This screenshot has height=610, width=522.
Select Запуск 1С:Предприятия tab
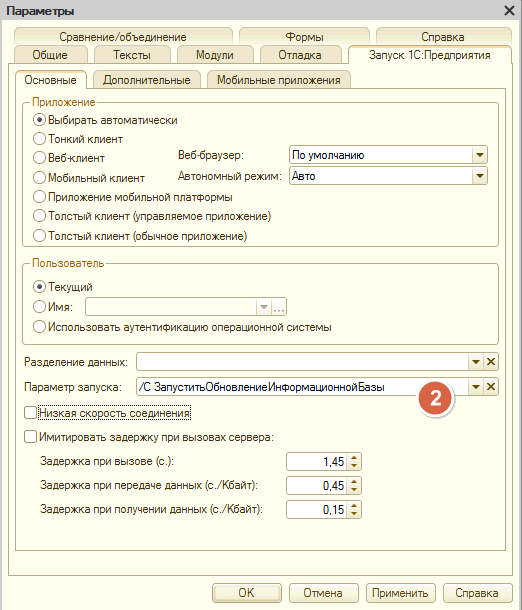[430, 55]
